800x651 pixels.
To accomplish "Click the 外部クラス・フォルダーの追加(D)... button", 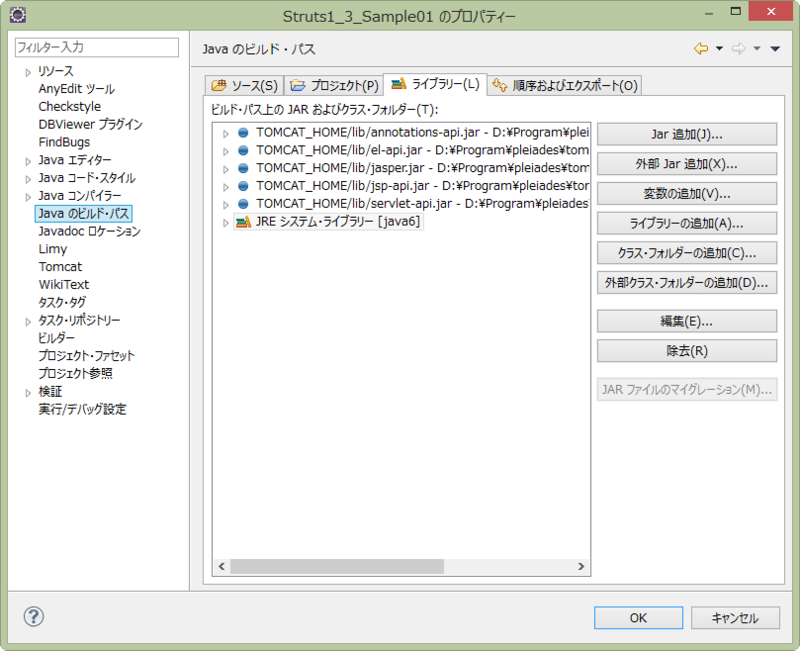I will click(x=687, y=282).
